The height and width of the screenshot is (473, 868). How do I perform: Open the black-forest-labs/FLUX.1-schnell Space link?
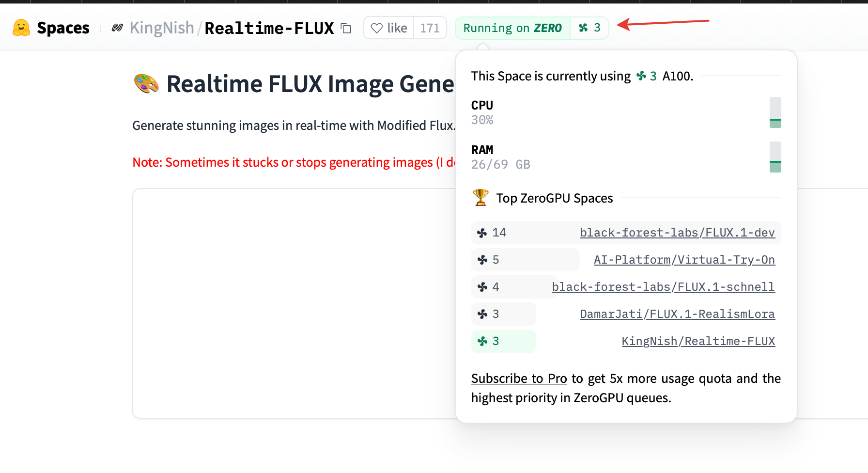pos(663,287)
